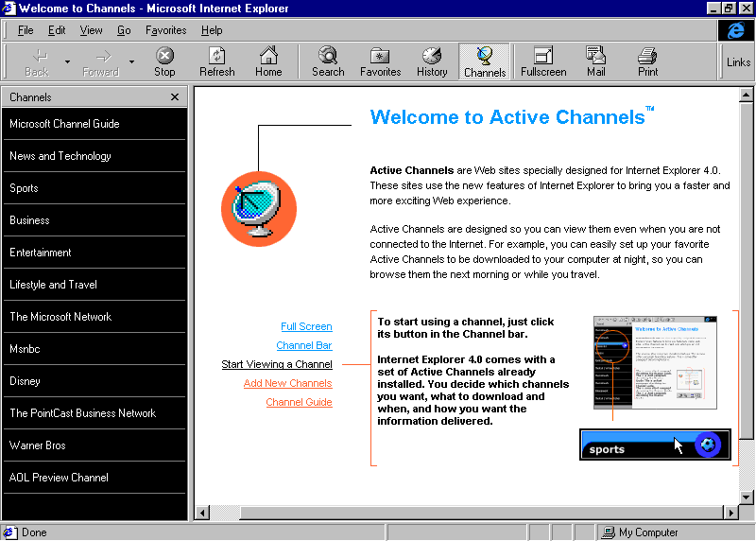Expand the Forward button history dropdown arrow

click(131, 61)
